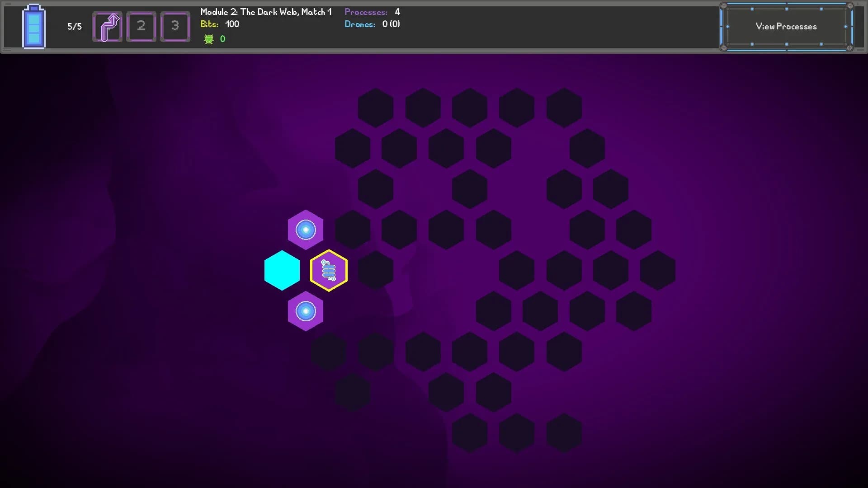Click the Processes: 4 readout
868x488 pixels.
(372, 12)
